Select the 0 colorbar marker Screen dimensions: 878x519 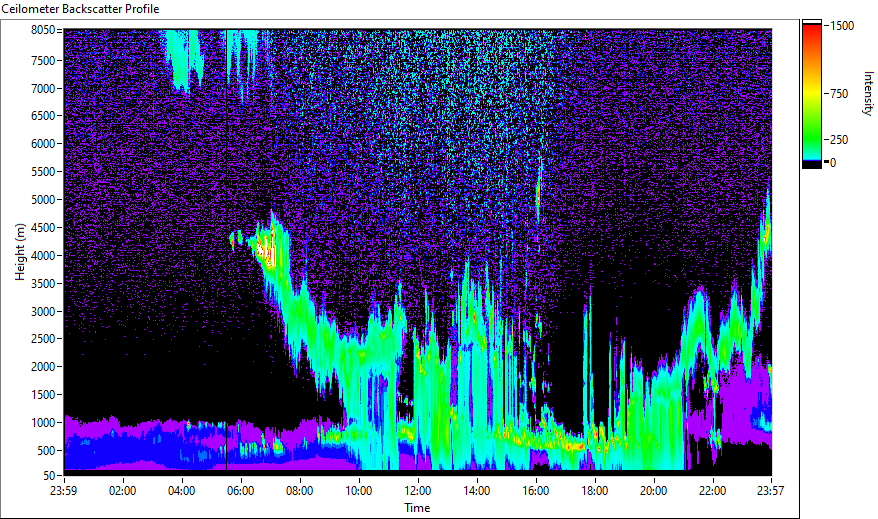833,163
